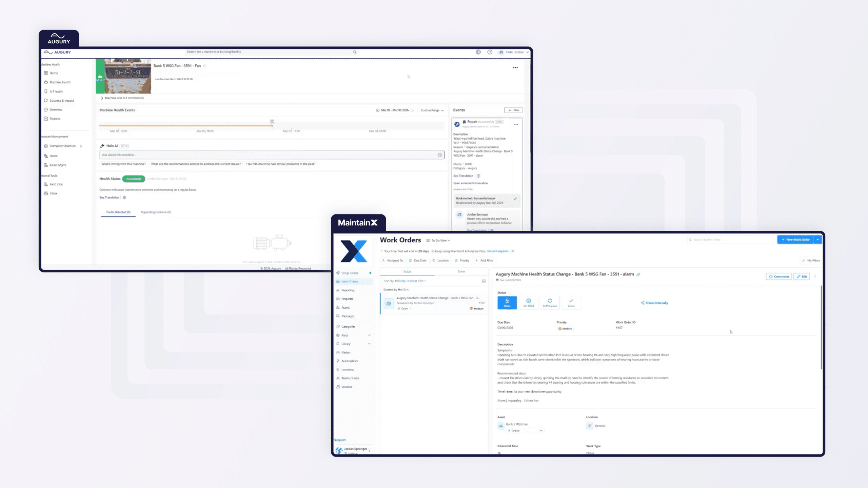The height and width of the screenshot is (488, 868).
Task: Click the Edit work order button
Action: click(802, 277)
